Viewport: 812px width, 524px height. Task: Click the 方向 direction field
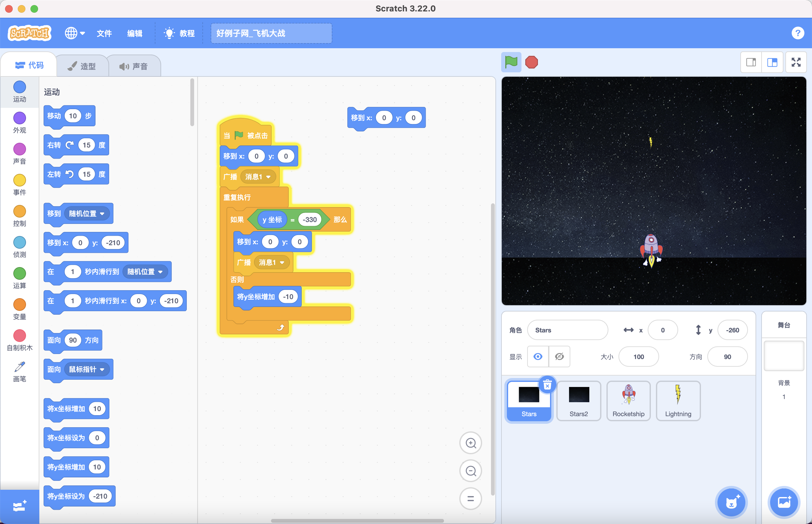tap(727, 357)
